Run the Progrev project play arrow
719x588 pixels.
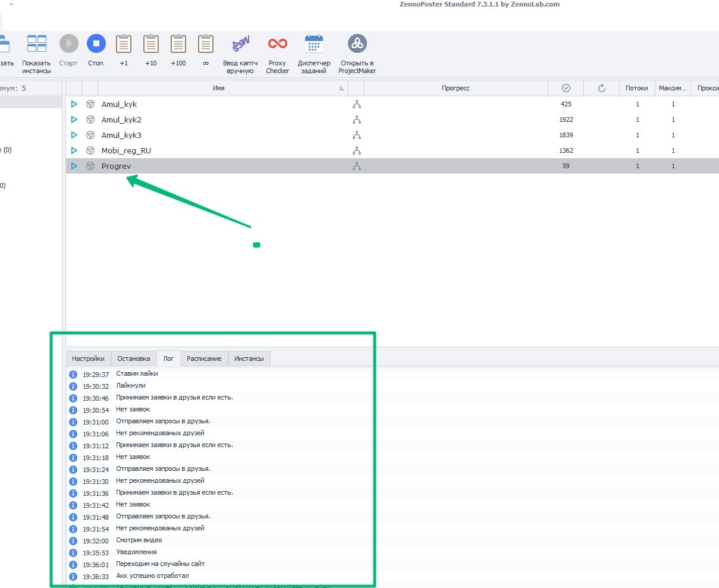[x=74, y=166]
